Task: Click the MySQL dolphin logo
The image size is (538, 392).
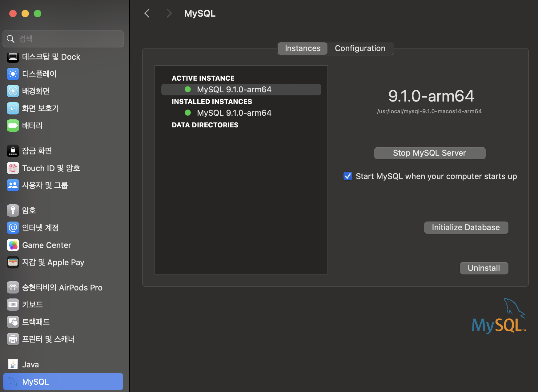Action: coord(499,316)
